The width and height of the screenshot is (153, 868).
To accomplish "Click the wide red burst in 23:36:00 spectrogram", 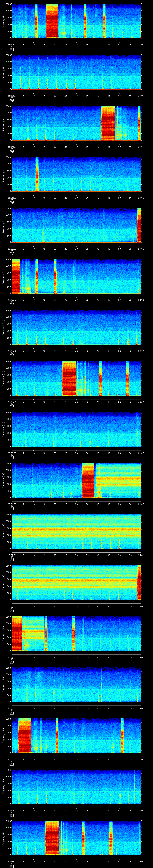I will pos(25,736).
